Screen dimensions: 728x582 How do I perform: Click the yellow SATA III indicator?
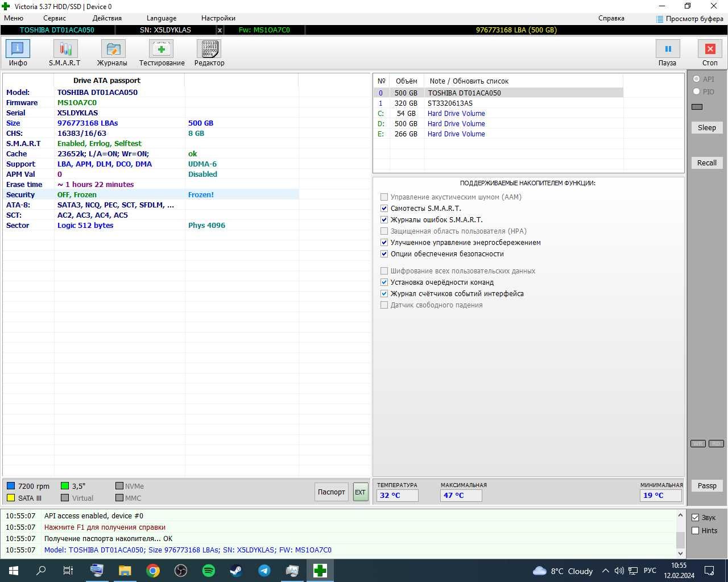(x=11, y=498)
